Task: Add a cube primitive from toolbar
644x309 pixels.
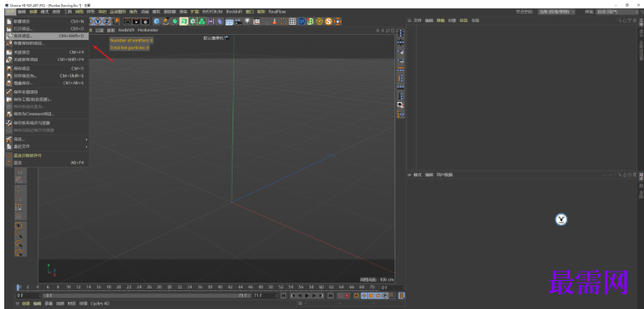Action: click(x=157, y=21)
